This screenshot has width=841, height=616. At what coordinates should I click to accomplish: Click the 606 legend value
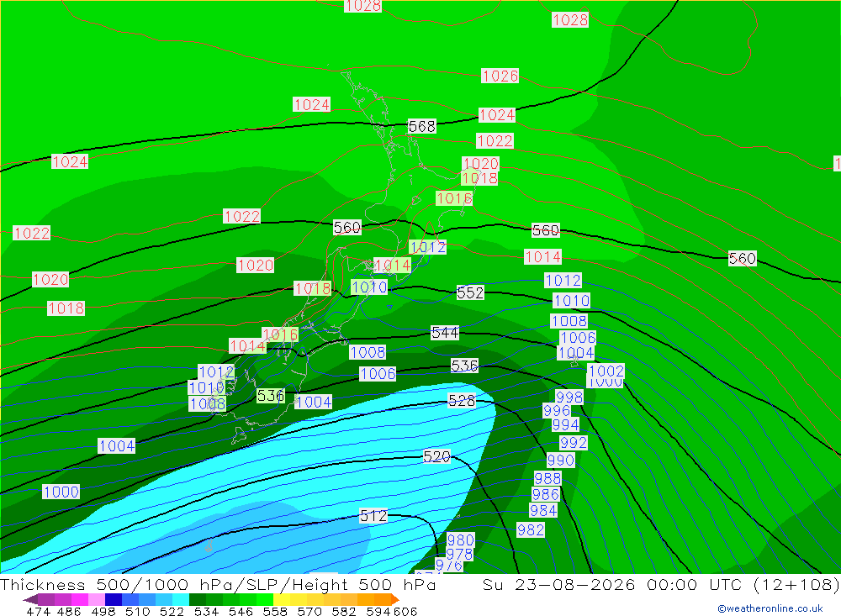[405, 612]
